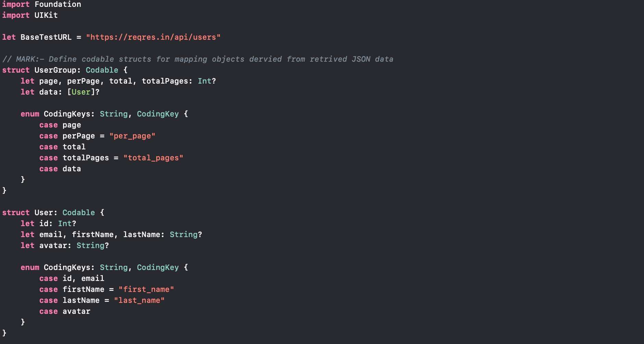Click the reqres.in API URL string
Image resolution: width=644 pixels, height=344 pixels.
click(x=153, y=37)
